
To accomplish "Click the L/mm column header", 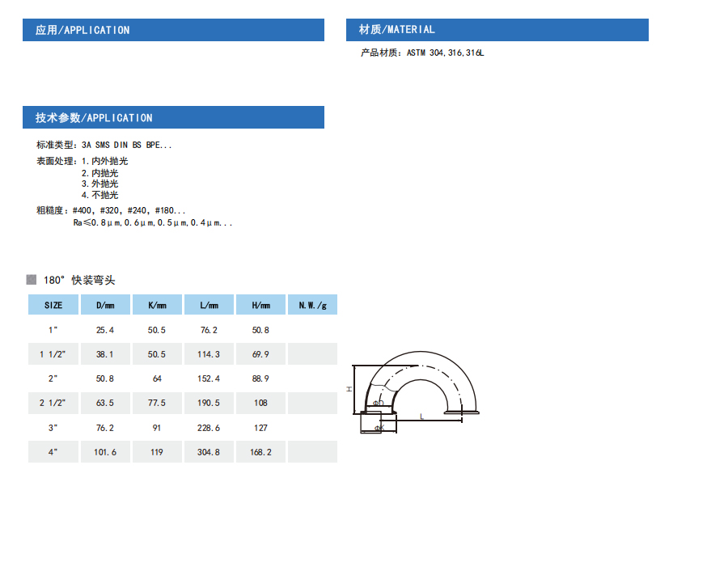I will point(209,305).
